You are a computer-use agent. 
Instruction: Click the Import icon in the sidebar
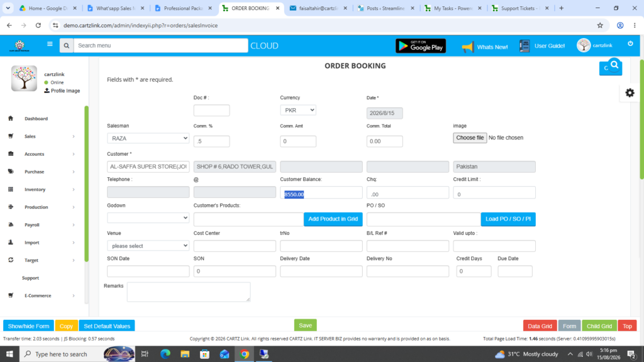click(11, 242)
